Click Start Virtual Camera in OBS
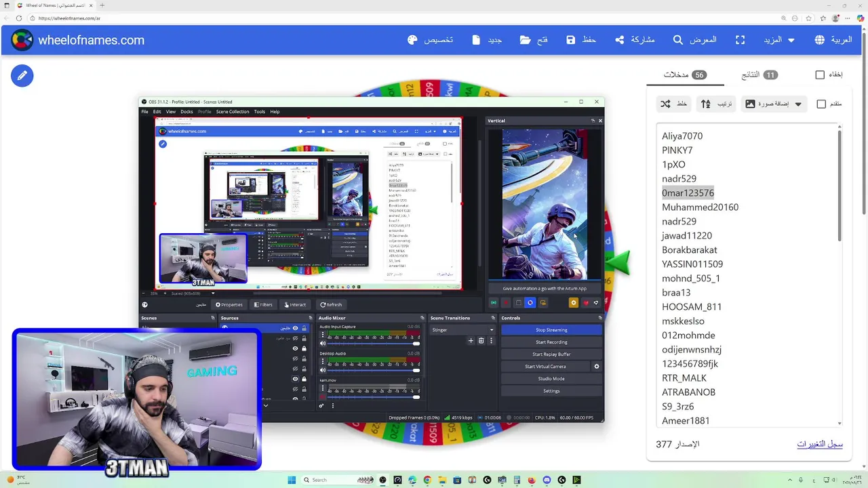The width and height of the screenshot is (868, 488). coord(545,367)
